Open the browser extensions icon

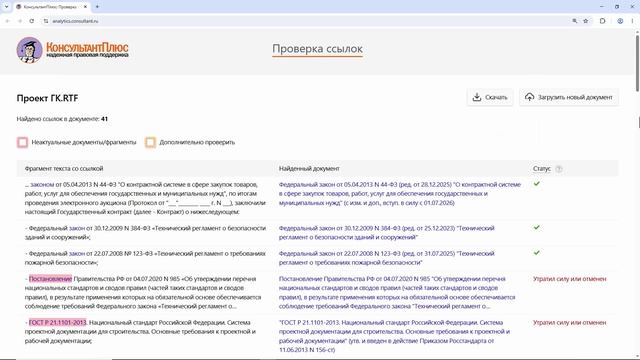pyautogui.click(x=602, y=21)
